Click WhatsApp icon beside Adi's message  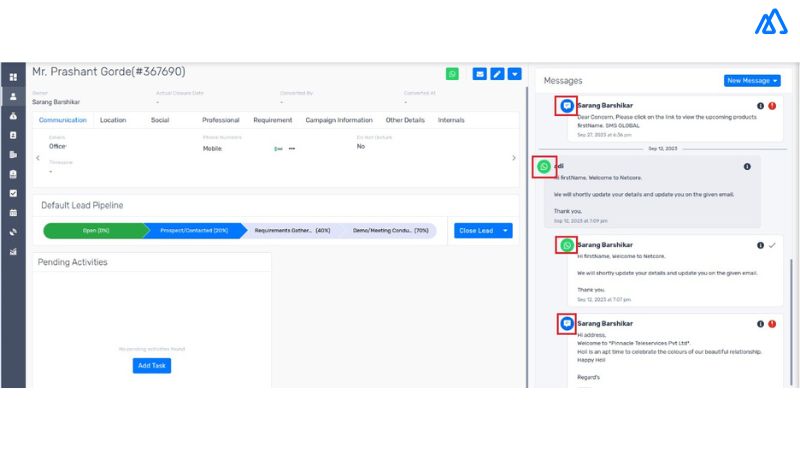click(x=544, y=167)
